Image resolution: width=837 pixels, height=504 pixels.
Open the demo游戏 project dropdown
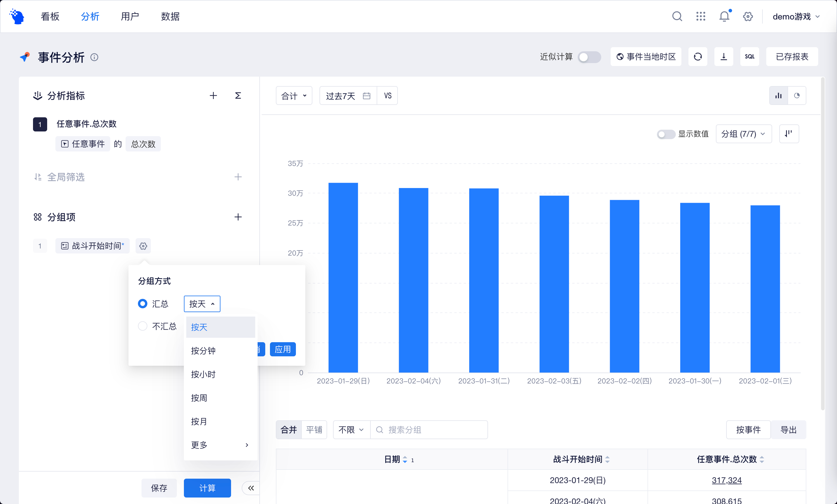coord(796,16)
